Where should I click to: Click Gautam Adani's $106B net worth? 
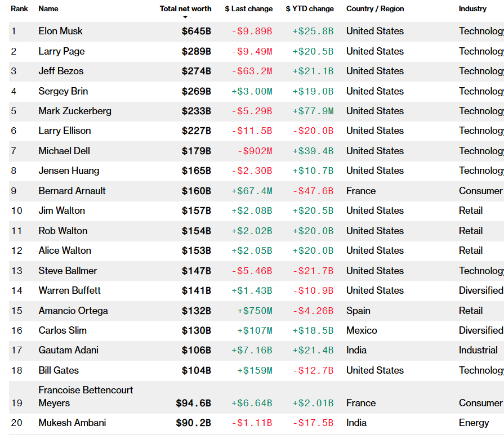click(x=196, y=350)
